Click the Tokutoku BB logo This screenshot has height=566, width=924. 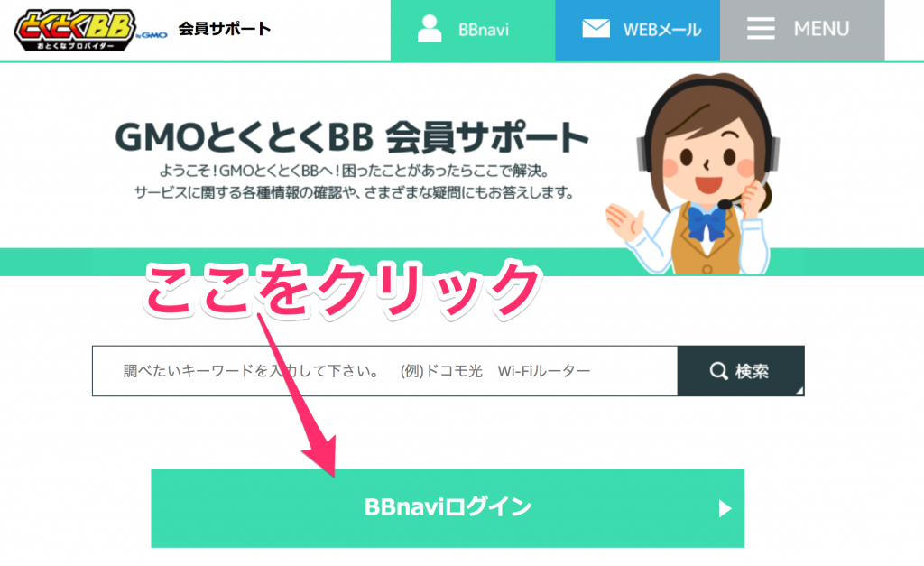pyautogui.click(x=75, y=30)
